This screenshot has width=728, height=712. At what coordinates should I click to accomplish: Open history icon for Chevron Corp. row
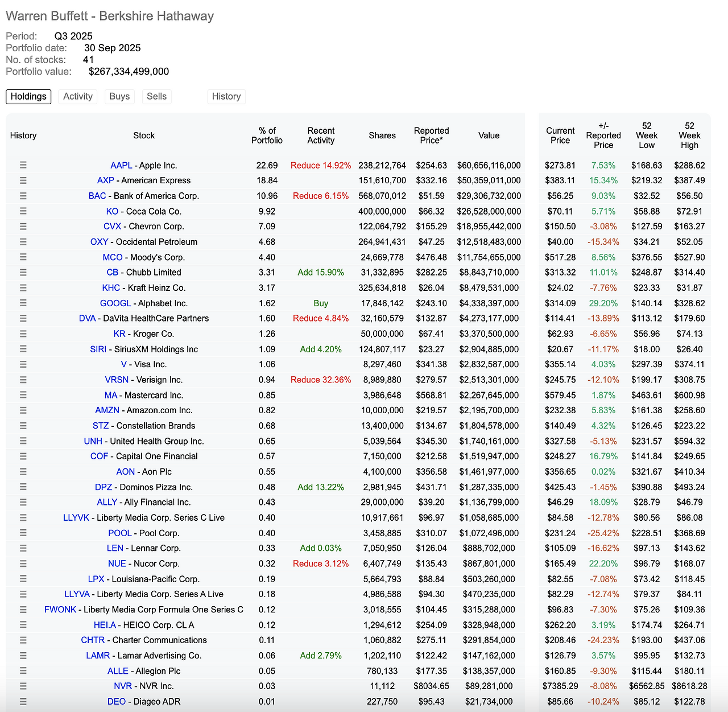23,227
